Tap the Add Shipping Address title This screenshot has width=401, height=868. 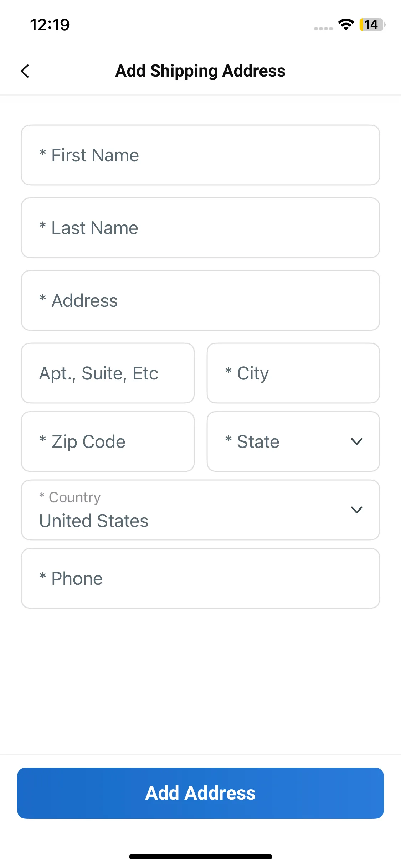(x=200, y=71)
